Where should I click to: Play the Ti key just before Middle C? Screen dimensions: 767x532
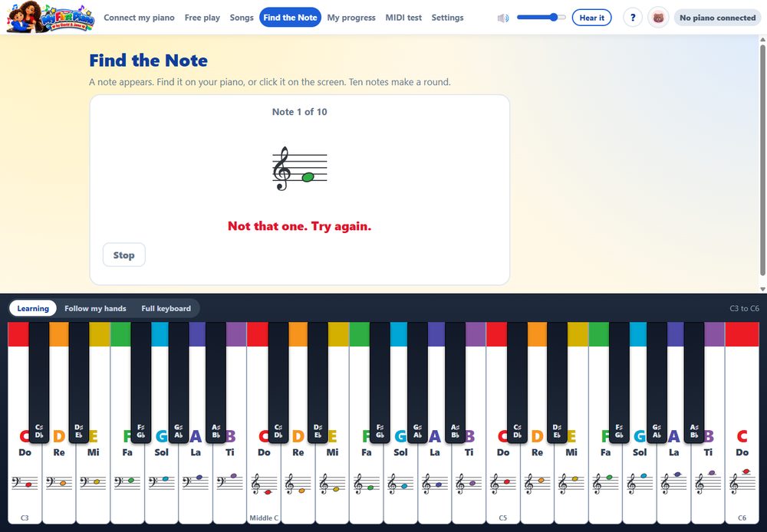(229, 481)
